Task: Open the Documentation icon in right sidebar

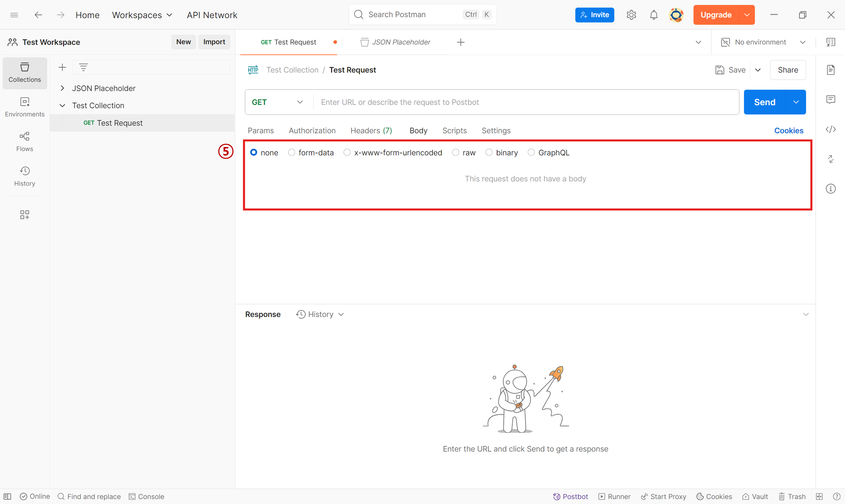Action: (x=830, y=70)
